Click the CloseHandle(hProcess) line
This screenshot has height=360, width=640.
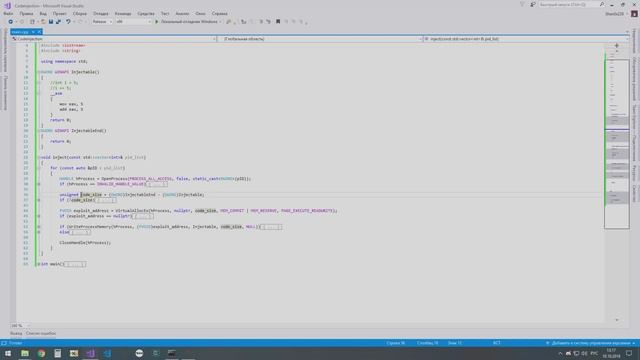[85, 242]
